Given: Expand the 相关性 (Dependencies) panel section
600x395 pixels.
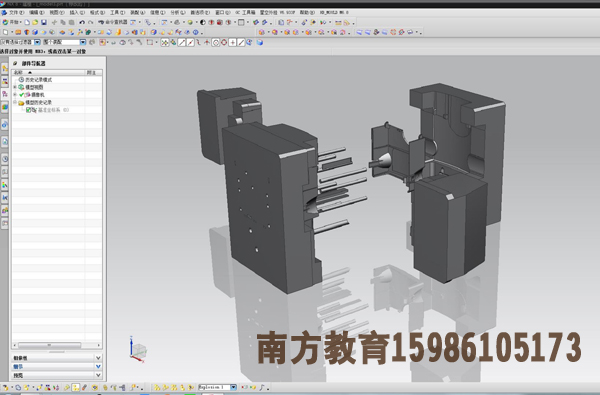Looking at the screenshot, I should click(57, 358).
